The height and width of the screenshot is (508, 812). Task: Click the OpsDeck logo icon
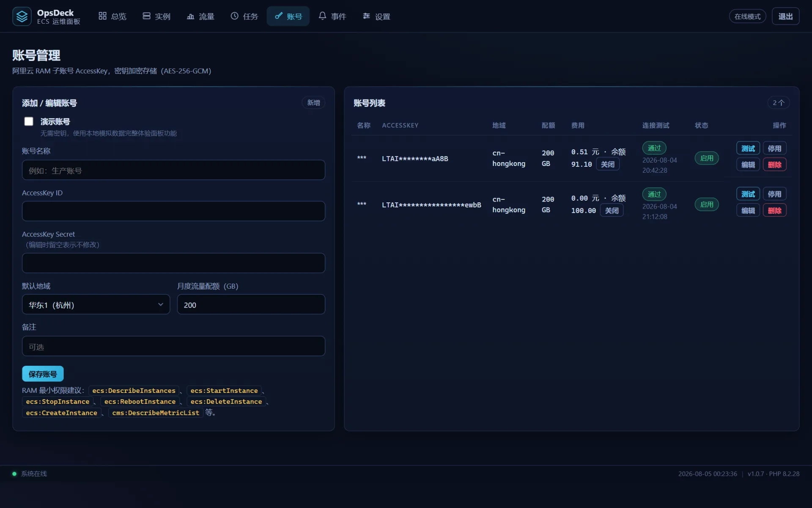(x=22, y=17)
